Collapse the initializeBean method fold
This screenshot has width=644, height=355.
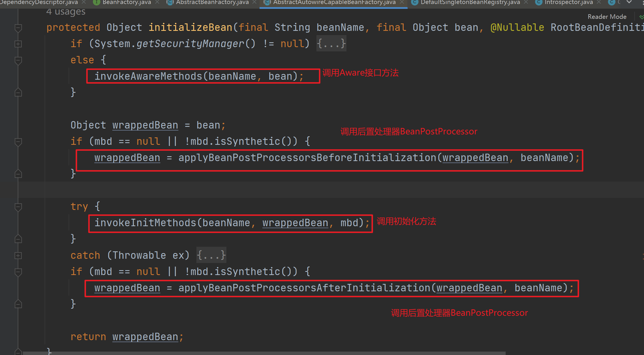pos(18,28)
